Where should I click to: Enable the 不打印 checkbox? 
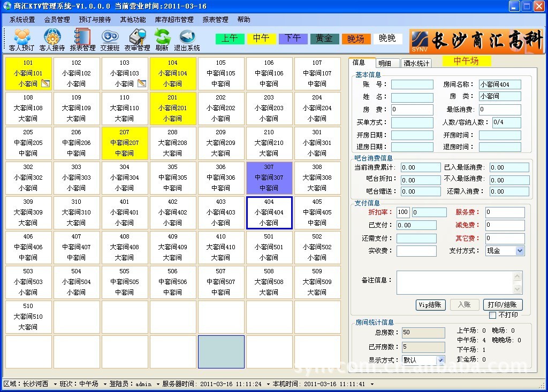click(493, 315)
